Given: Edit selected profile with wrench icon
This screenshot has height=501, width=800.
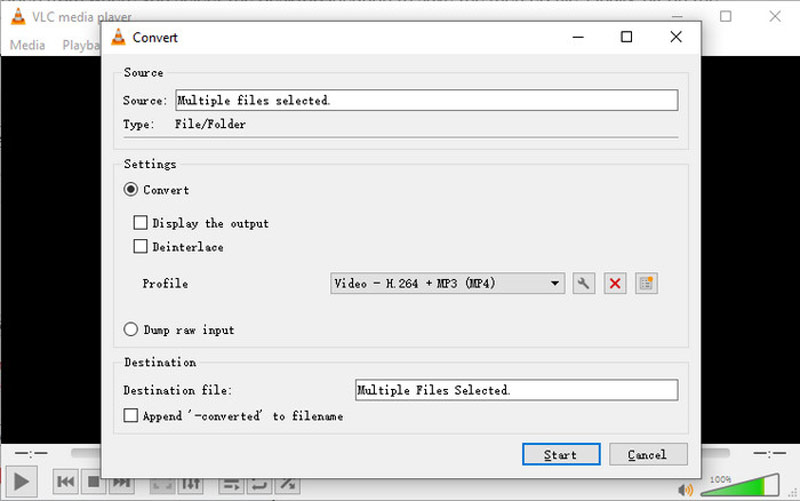Looking at the screenshot, I should point(584,283).
